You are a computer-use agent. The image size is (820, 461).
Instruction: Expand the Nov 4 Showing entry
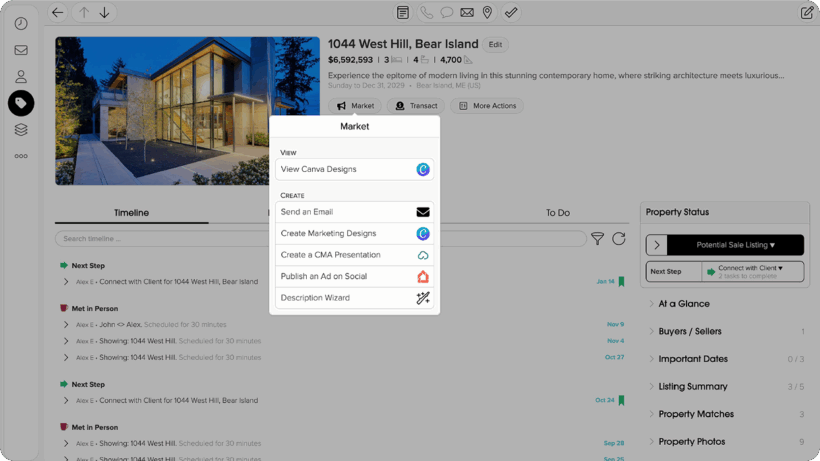[66, 341]
